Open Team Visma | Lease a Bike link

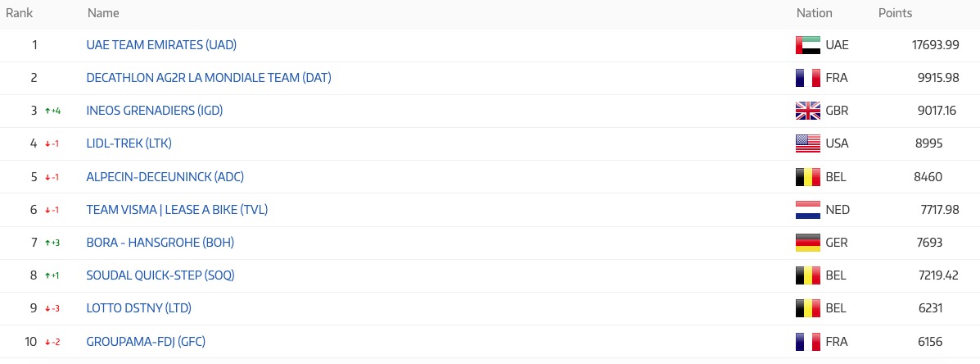point(177,210)
